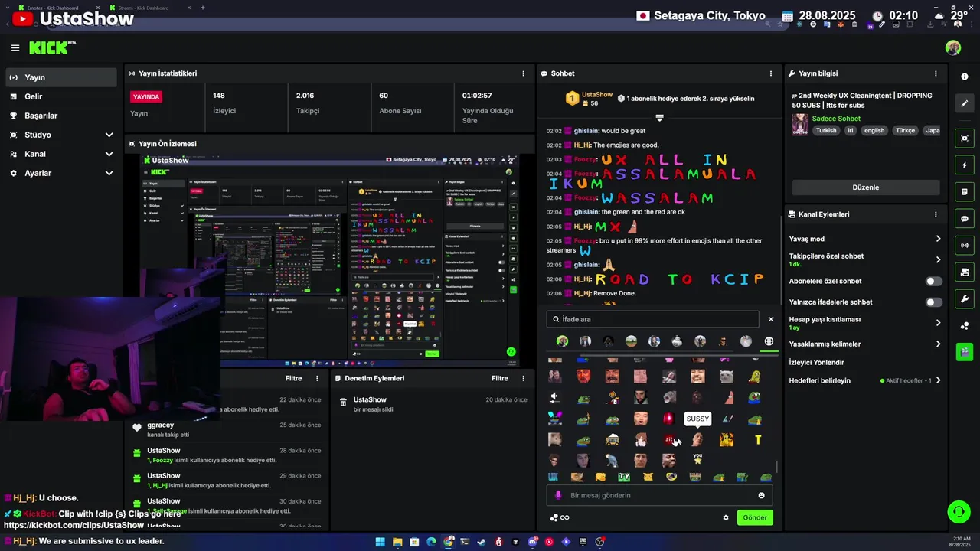Image resolution: width=980 pixels, height=551 pixels.
Task: Expand the Ayarlar sidebar section
Action: 109,173
